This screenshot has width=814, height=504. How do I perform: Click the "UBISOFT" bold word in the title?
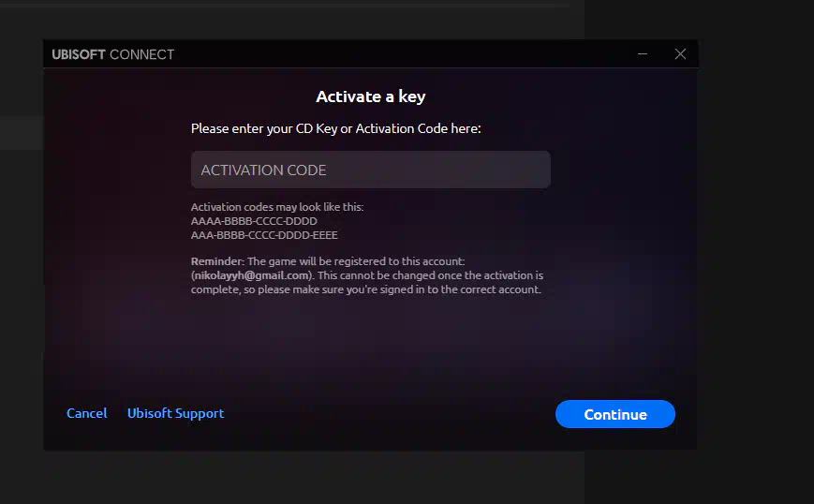79,54
